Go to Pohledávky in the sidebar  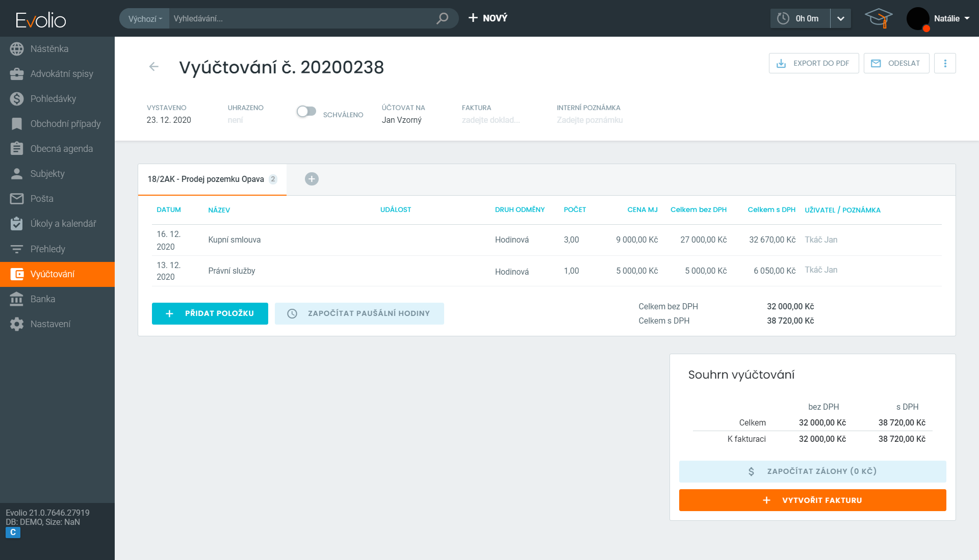point(53,99)
